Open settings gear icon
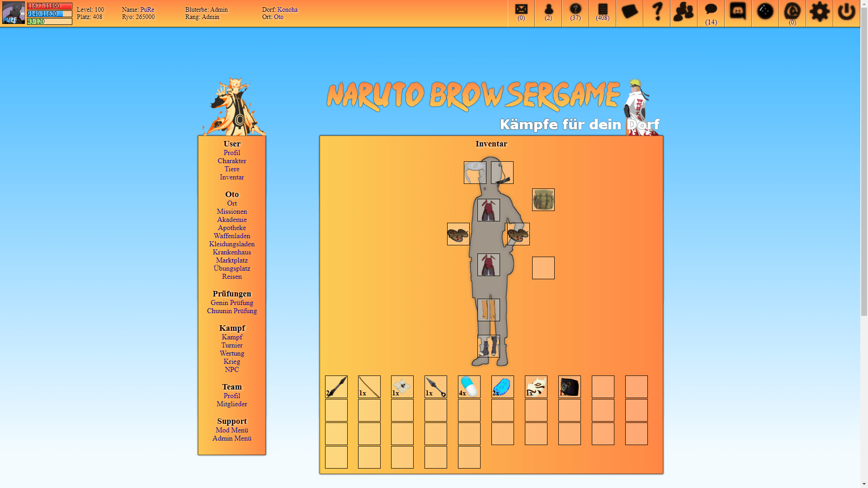The height and width of the screenshot is (488, 868). tap(819, 12)
